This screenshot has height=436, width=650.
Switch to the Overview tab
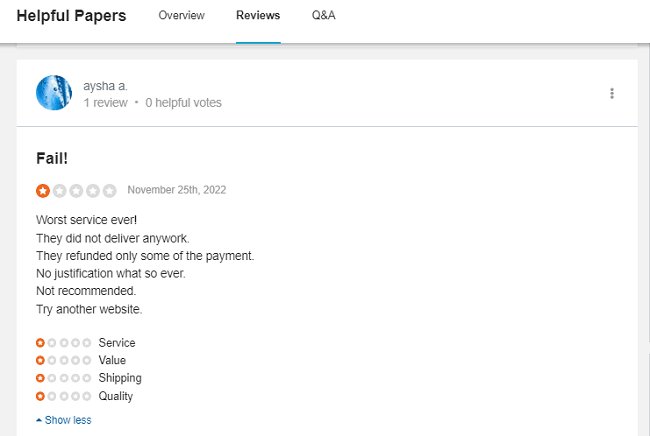[181, 15]
